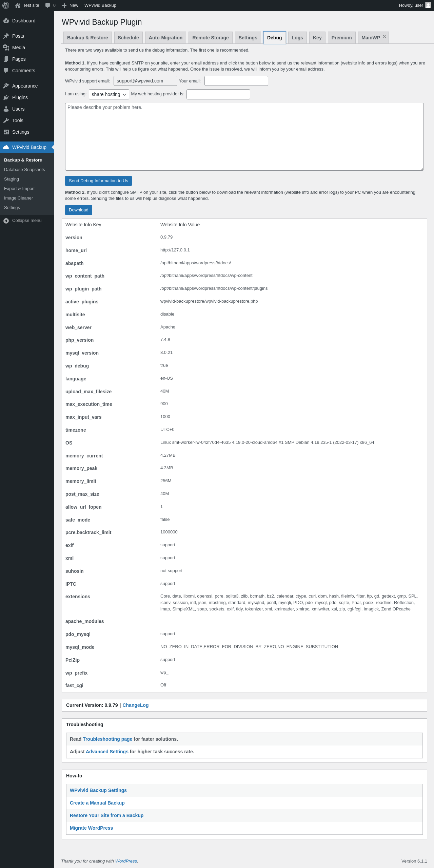
Task: Open Database Snapshots submenu item
Action: click(24, 170)
